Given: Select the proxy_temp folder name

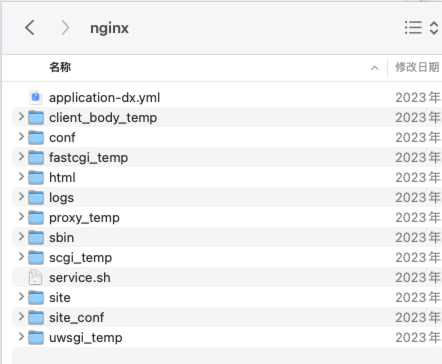Looking at the screenshot, I should [84, 218].
